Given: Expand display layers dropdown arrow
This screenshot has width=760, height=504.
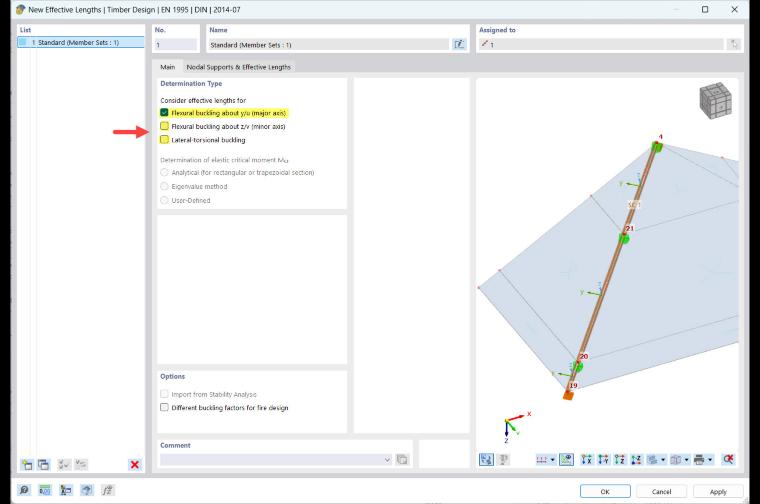Looking at the screenshot, I should pyautogui.click(x=663, y=459).
